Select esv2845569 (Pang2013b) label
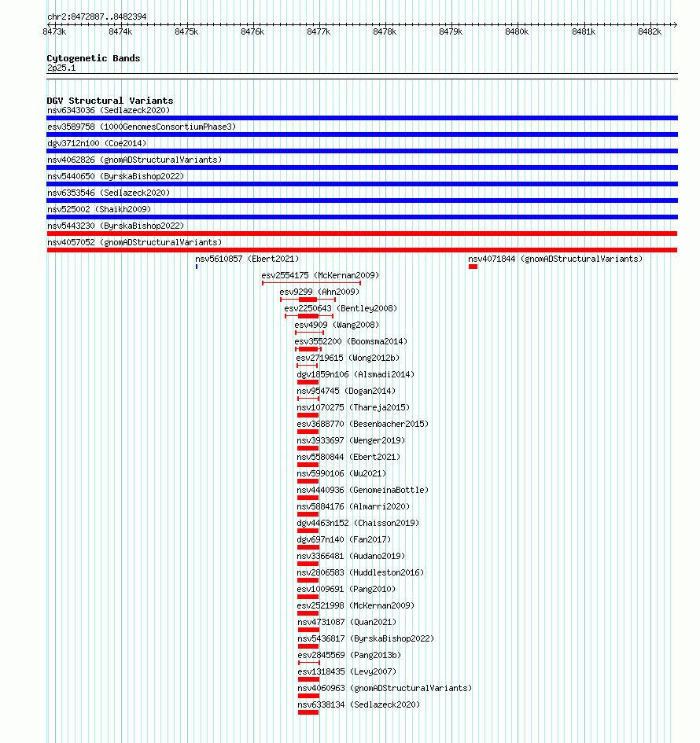 click(x=349, y=656)
